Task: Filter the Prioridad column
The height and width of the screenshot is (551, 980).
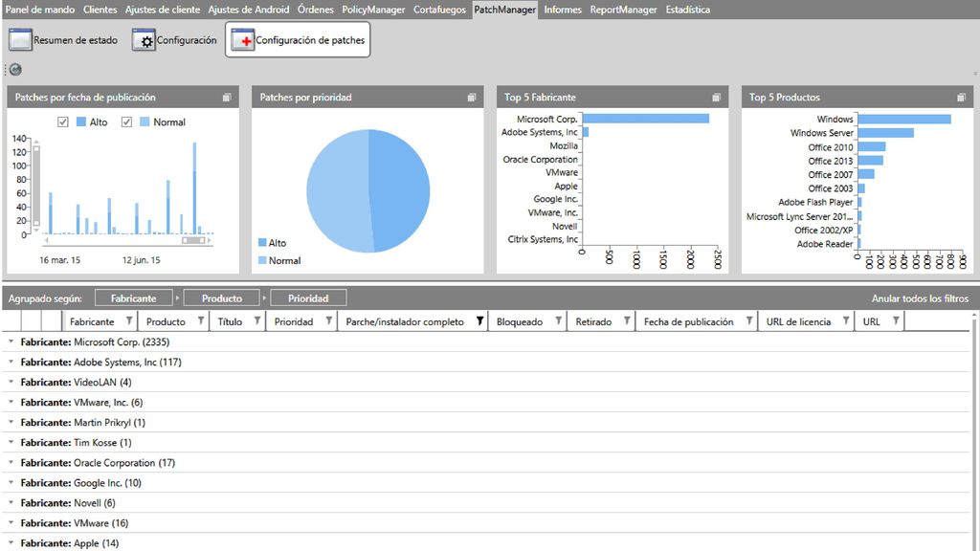Action: (x=329, y=320)
